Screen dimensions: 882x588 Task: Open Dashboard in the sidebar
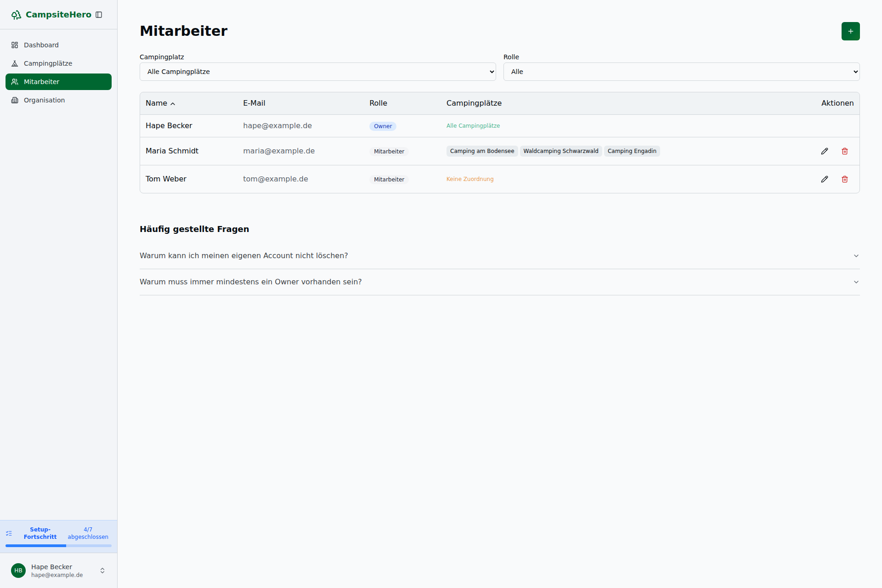[58, 45]
